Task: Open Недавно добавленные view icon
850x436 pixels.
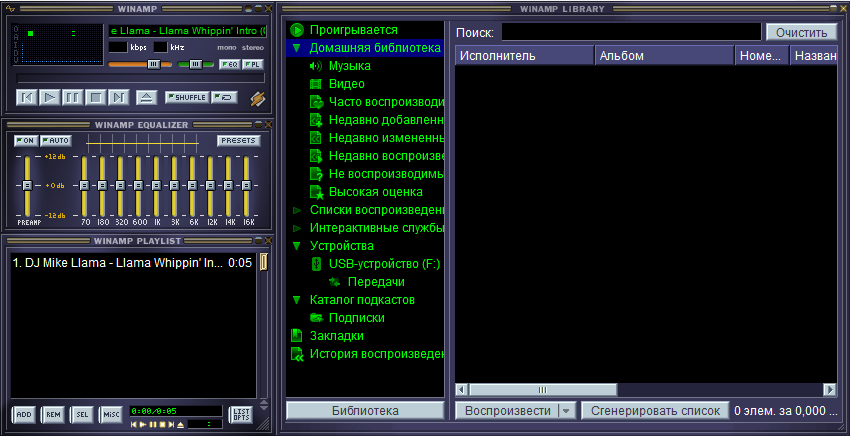Action: pos(316,120)
